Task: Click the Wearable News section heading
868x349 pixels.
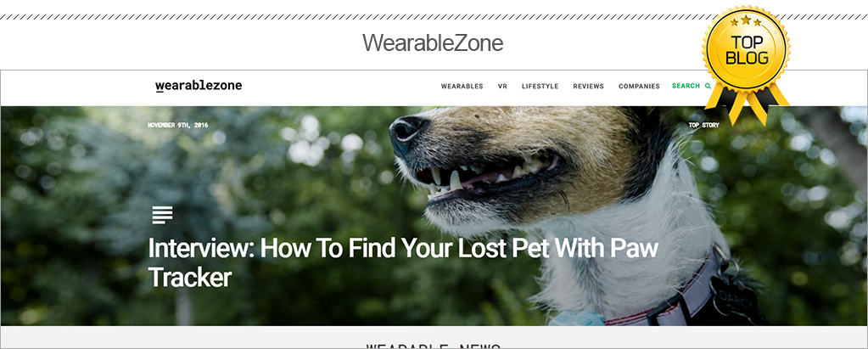Action: (434, 346)
